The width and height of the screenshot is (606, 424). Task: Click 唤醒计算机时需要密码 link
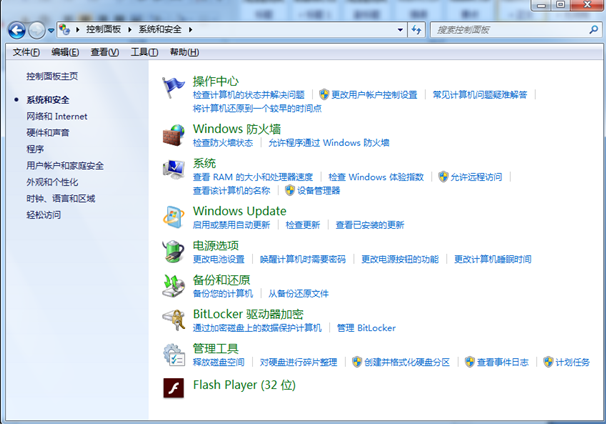click(x=303, y=259)
